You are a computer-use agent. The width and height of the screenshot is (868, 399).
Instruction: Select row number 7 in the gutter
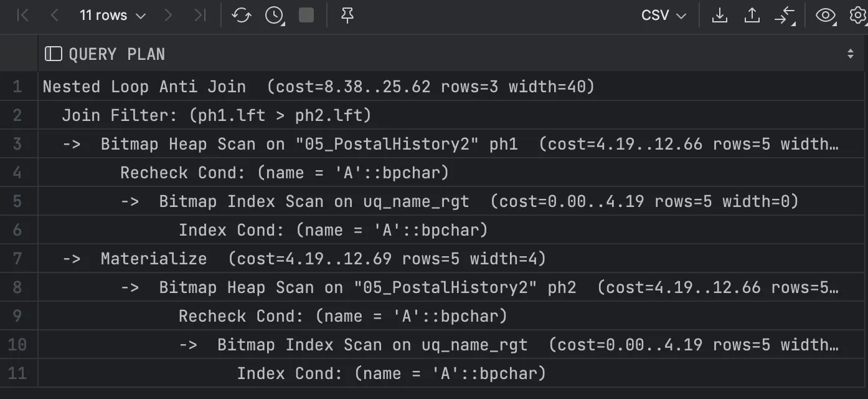(17, 259)
